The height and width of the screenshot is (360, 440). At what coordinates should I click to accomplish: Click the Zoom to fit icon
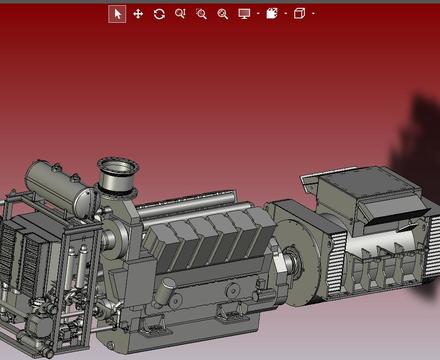point(223,14)
